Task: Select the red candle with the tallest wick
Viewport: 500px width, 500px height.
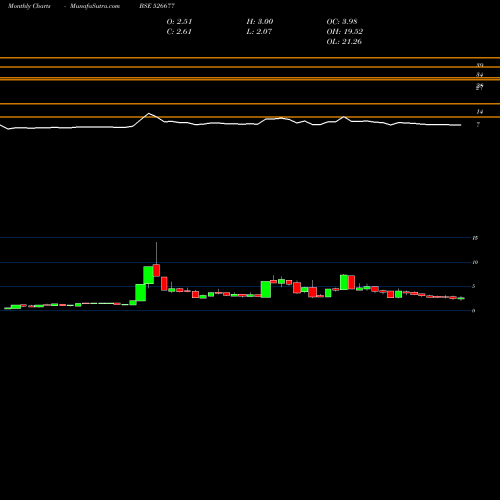Action: tap(156, 270)
